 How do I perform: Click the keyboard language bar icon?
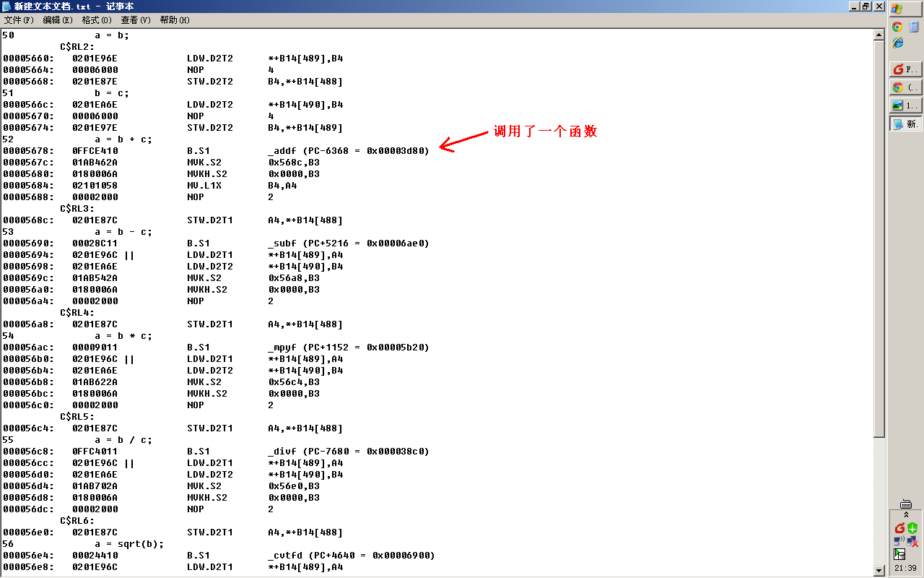905,504
